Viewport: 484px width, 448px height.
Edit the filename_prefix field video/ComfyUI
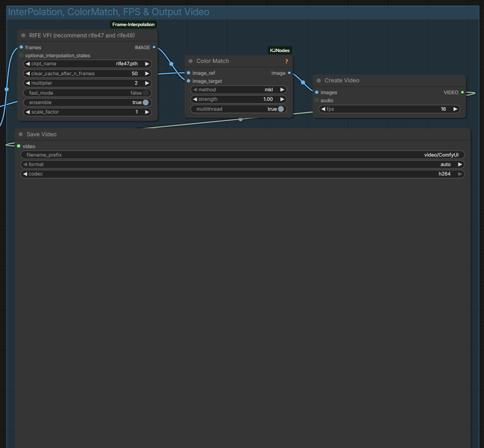[242, 155]
